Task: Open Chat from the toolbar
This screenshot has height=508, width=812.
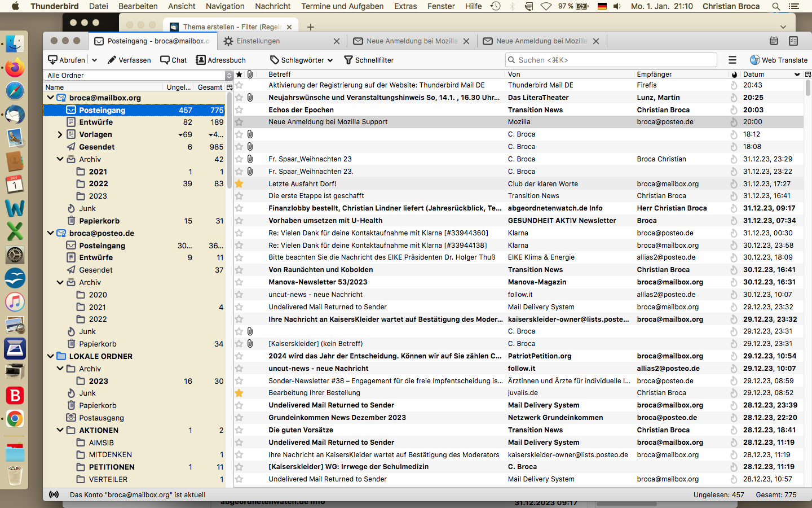Action: coord(173,60)
